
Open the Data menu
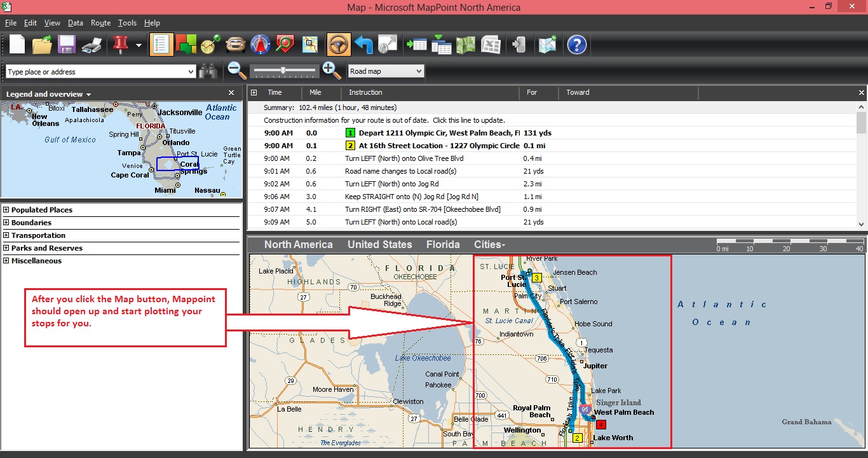76,23
